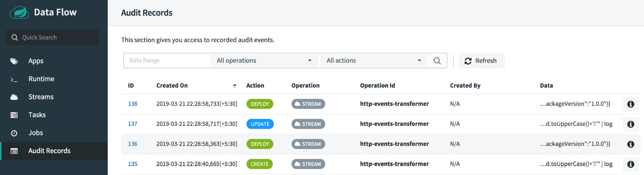
Task: Open the Runtime menu item
Action: [41, 79]
